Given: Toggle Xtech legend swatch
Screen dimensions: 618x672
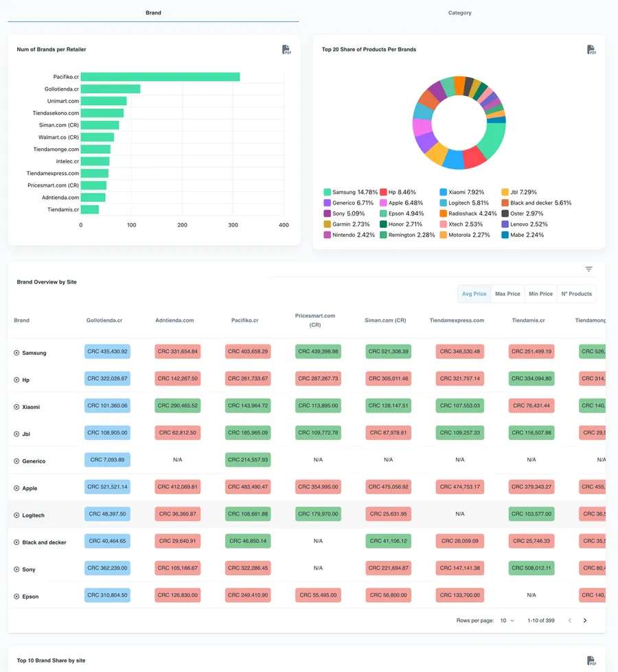Looking at the screenshot, I should pyautogui.click(x=444, y=224).
